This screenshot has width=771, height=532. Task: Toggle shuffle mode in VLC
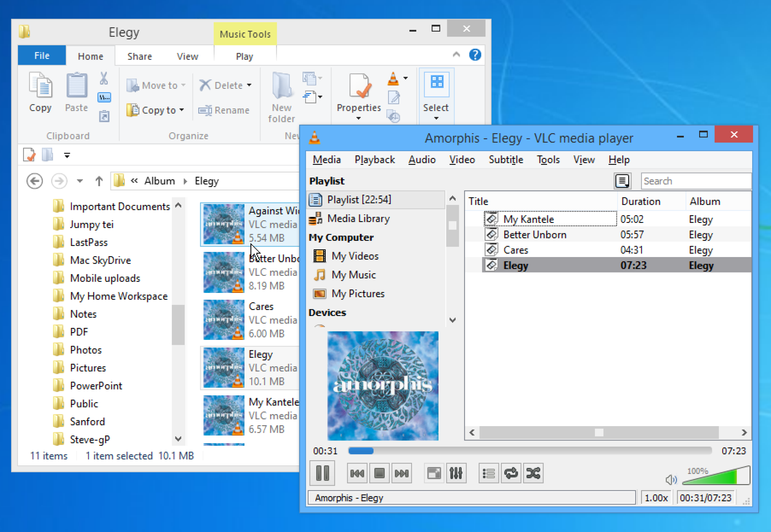point(533,473)
